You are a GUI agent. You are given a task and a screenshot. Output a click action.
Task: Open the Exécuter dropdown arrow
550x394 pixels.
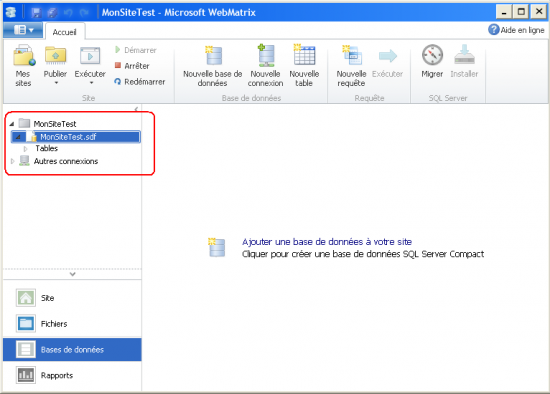[x=91, y=83]
